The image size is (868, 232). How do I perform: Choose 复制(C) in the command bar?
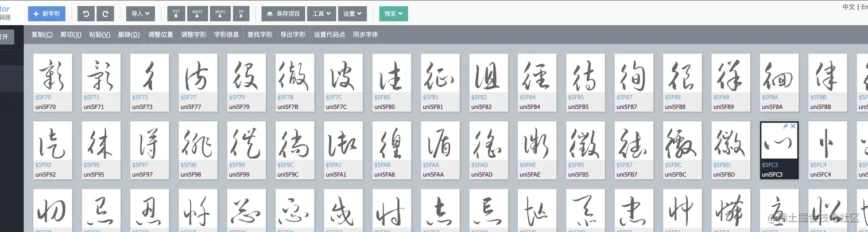(42, 34)
